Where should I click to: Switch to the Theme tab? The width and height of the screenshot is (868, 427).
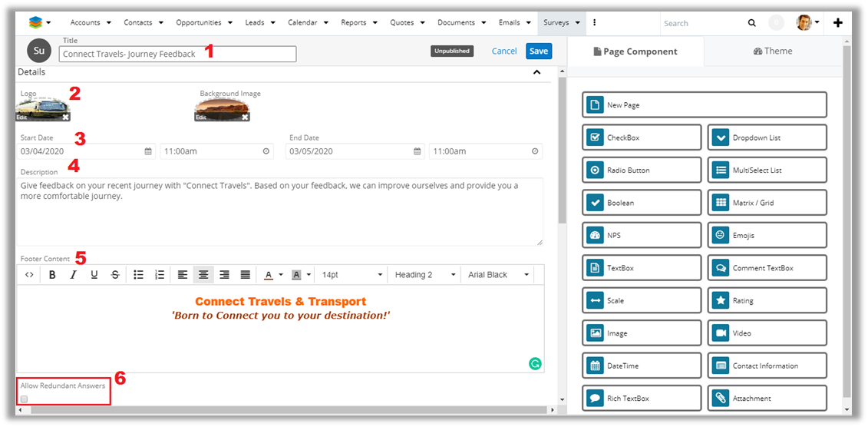point(773,51)
